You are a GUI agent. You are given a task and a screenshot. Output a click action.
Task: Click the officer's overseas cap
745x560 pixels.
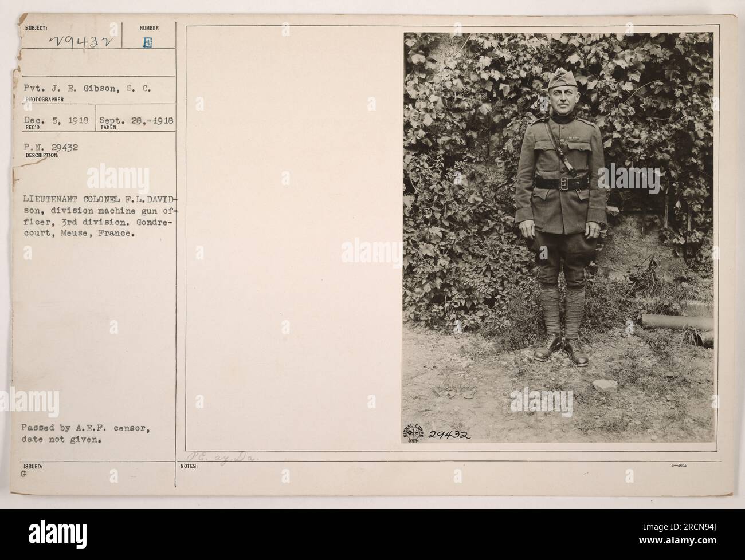[x=556, y=78]
